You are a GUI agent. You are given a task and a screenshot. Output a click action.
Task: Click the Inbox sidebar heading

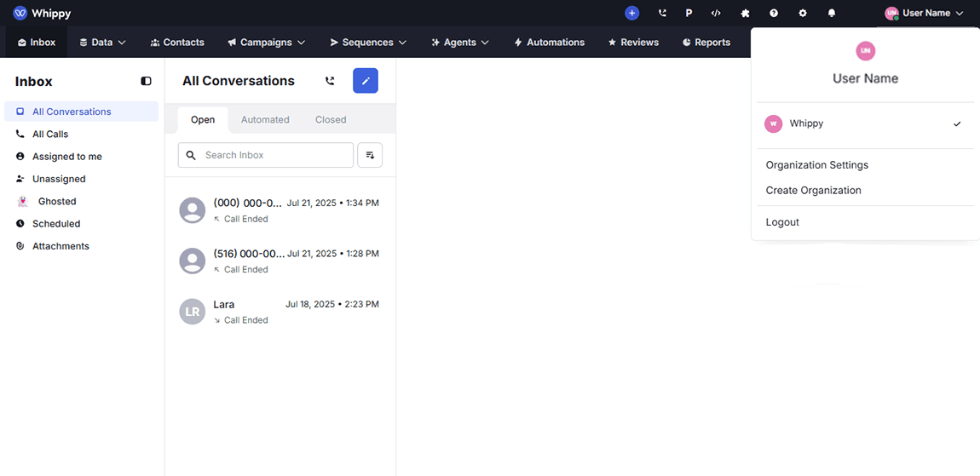[34, 81]
